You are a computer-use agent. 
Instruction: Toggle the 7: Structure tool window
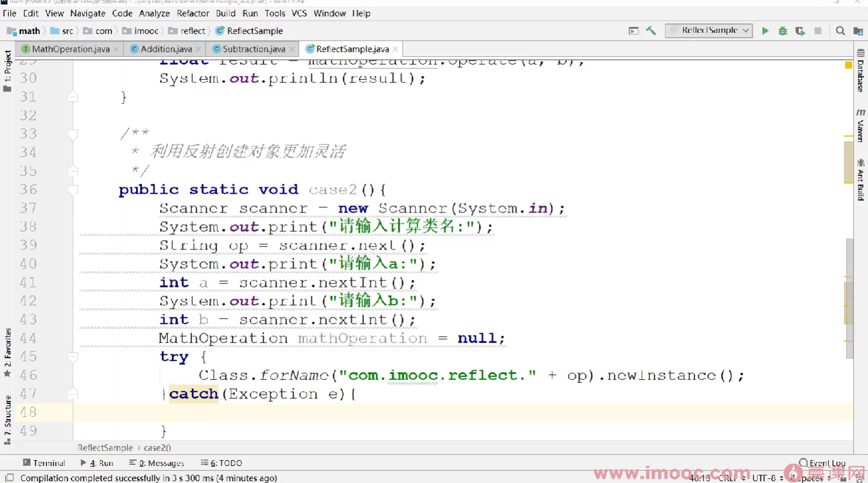coord(8,420)
